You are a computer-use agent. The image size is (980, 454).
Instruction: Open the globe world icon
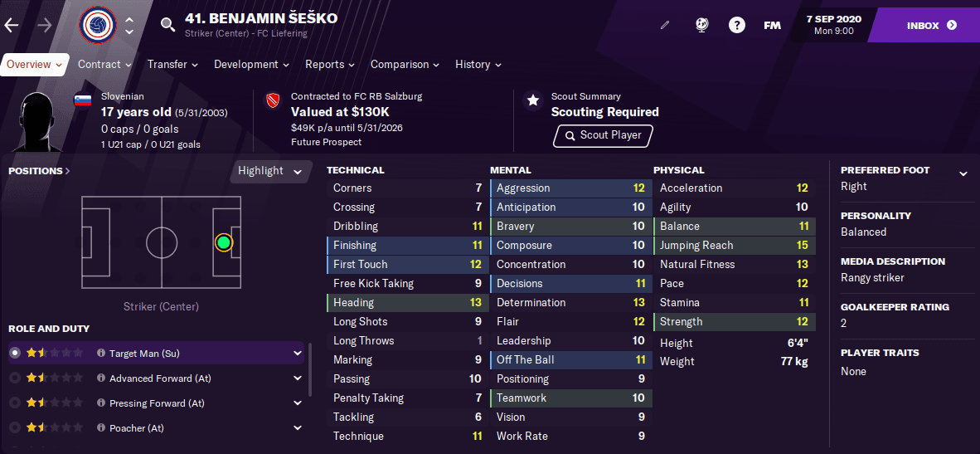click(x=701, y=26)
